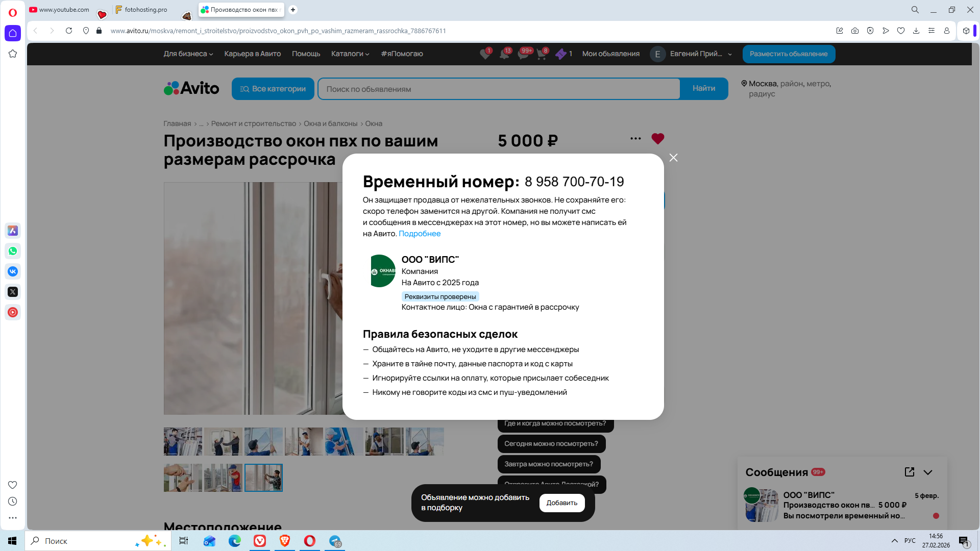Click the Avito logo
The width and height of the screenshot is (980, 551).
[x=191, y=88]
